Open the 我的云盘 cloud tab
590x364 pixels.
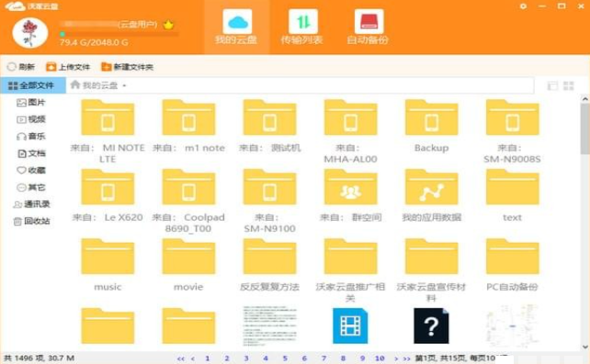point(237,27)
